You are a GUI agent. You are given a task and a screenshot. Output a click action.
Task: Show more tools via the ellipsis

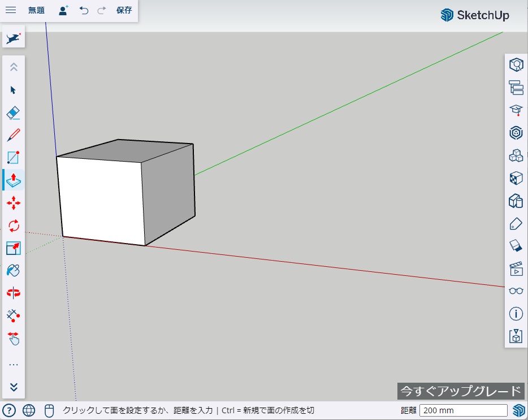[x=14, y=365]
